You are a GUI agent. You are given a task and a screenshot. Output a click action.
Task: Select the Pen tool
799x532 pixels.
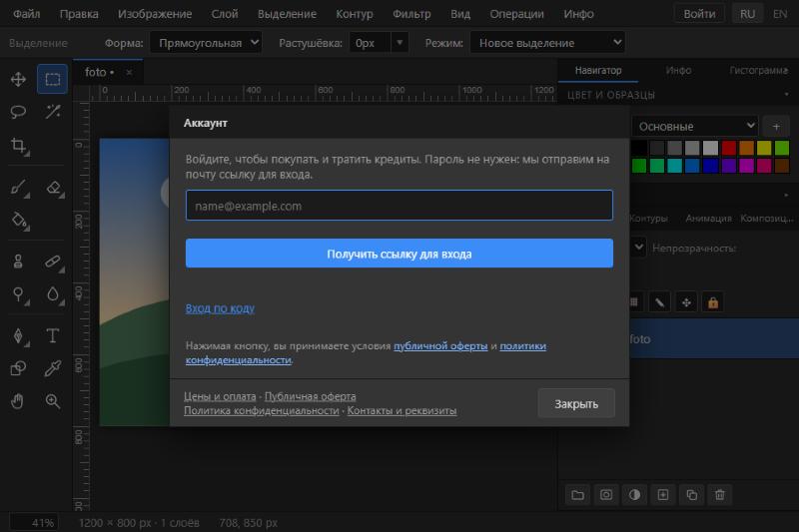(18, 336)
